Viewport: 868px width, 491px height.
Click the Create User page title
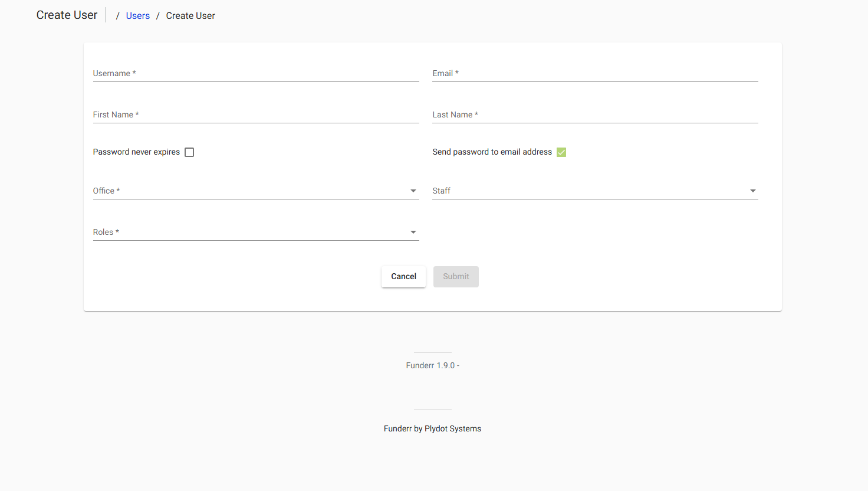click(x=67, y=14)
